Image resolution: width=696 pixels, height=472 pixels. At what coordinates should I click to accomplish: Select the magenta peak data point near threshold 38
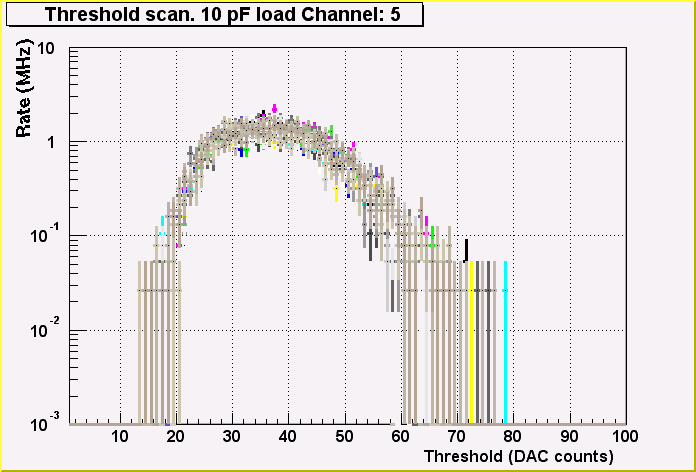click(274, 108)
